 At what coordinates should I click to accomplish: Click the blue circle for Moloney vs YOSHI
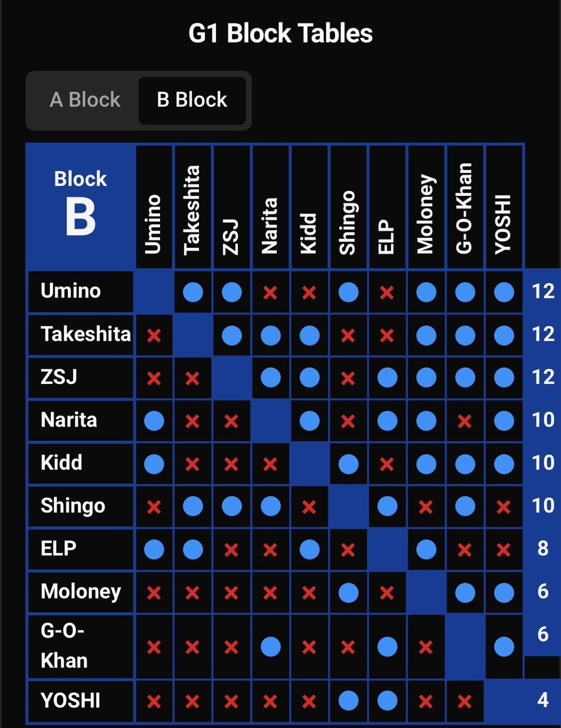pyautogui.click(x=504, y=592)
